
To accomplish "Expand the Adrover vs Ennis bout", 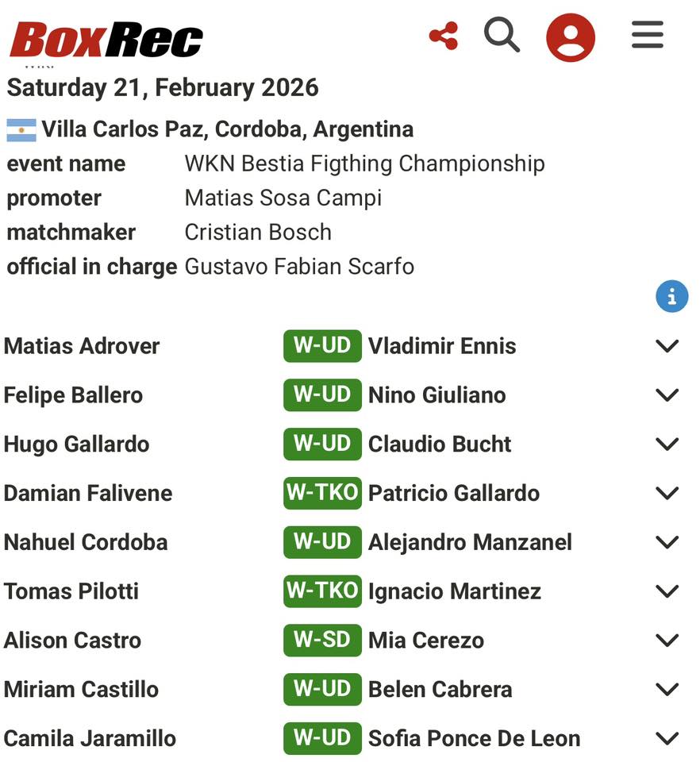I will (667, 346).
